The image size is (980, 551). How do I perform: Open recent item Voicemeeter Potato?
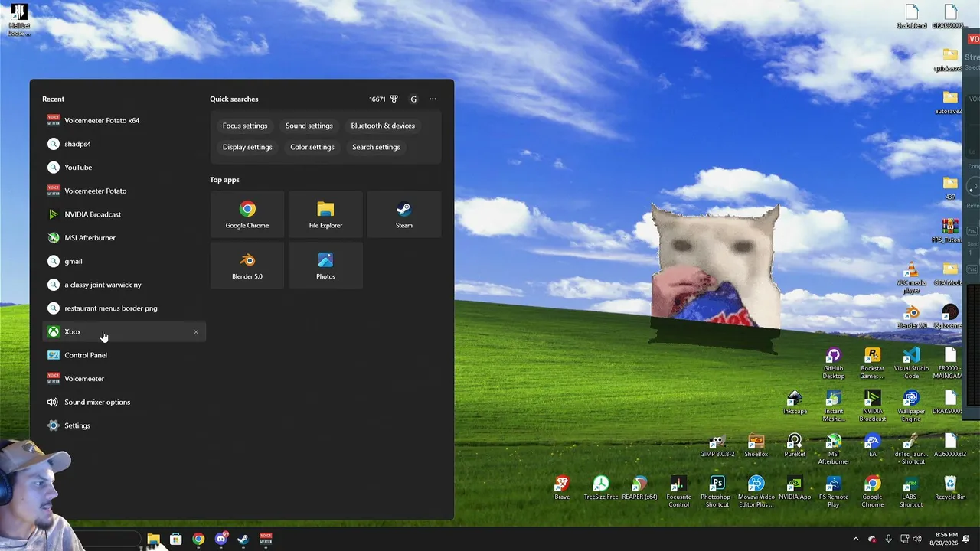tap(124, 191)
